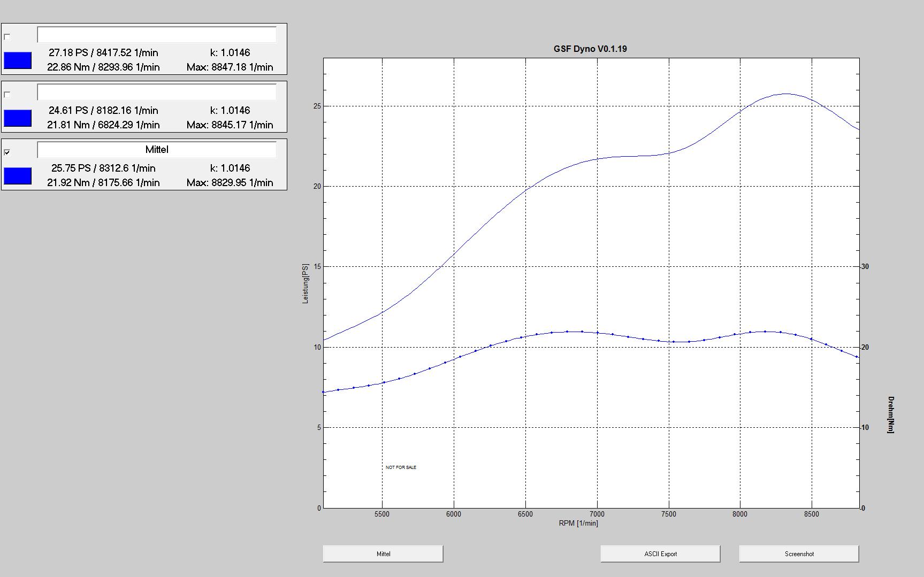This screenshot has height=577, width=924.
Task: Select the blue color swatch of the Mittel run
Action: pyautogui.click(x=18, y=176)
